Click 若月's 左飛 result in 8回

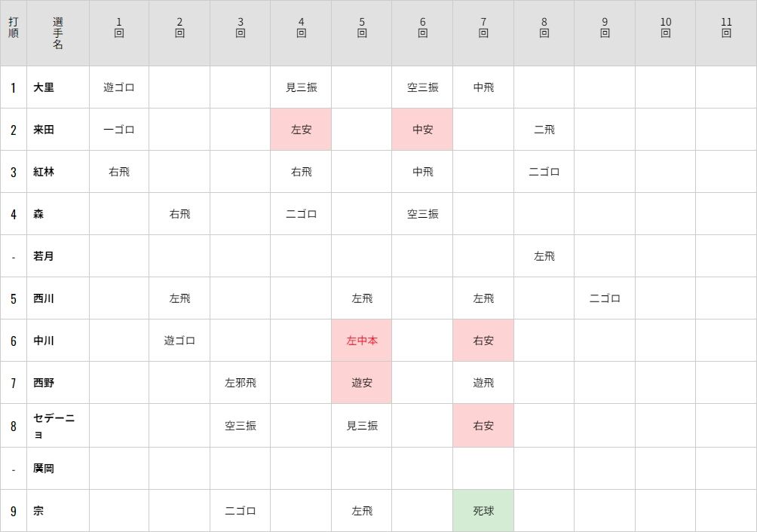(544, 256)
